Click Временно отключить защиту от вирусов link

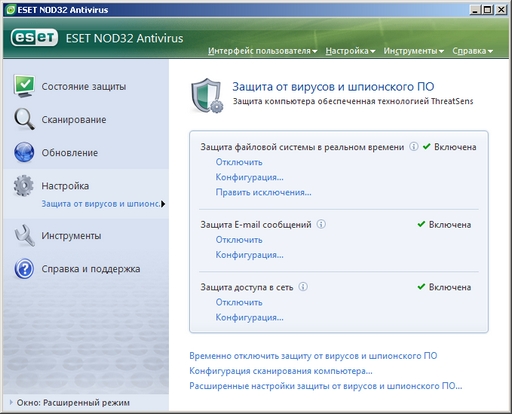[313, 356]
